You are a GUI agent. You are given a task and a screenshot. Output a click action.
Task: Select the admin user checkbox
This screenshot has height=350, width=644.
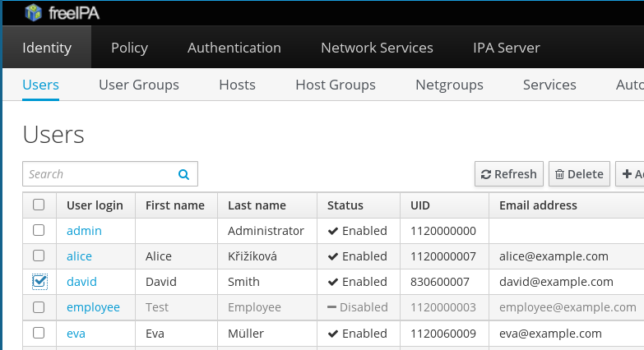(x=39, y=231)
